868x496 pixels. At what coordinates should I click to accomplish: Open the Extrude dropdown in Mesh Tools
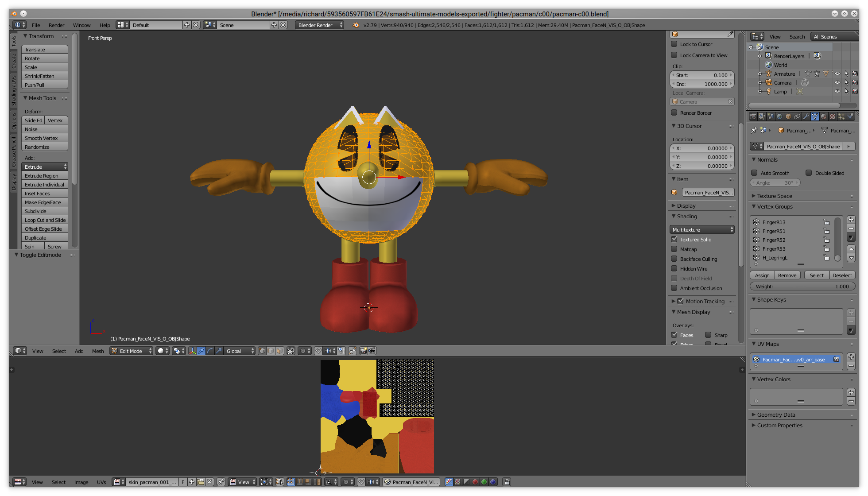click(x=45, y=167)
